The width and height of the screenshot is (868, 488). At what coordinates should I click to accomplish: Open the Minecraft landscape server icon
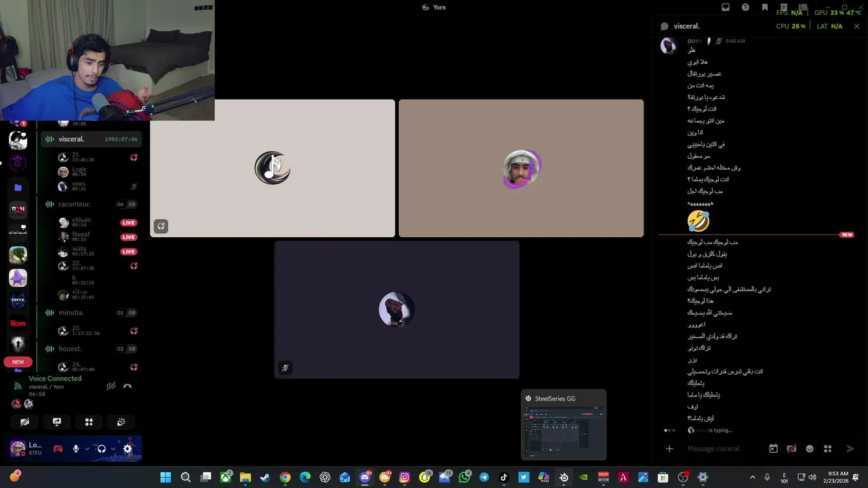click(18, 255)
